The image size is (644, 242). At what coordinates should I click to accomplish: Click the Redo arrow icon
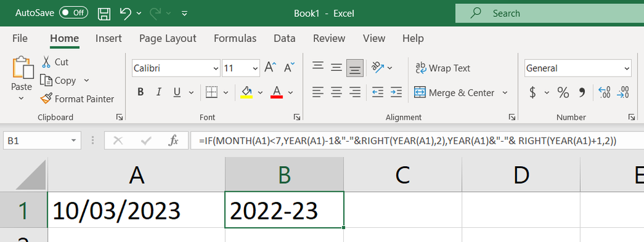pos(156,13)
